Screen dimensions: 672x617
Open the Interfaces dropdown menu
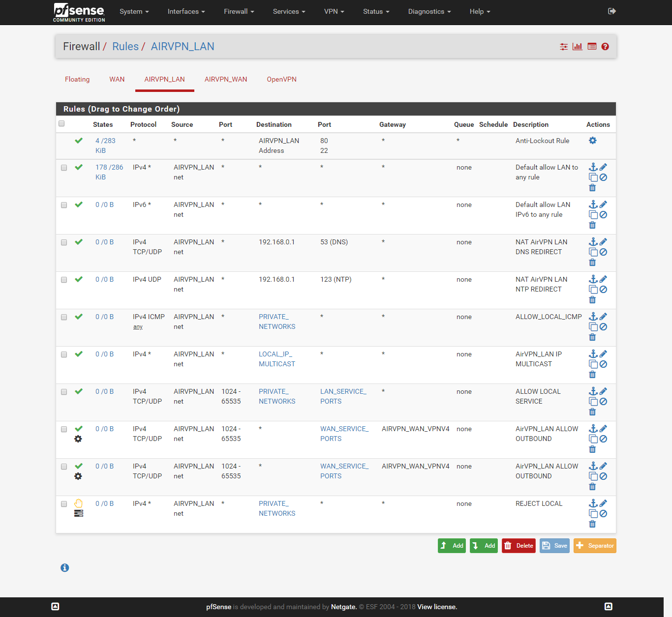point(186,12)
